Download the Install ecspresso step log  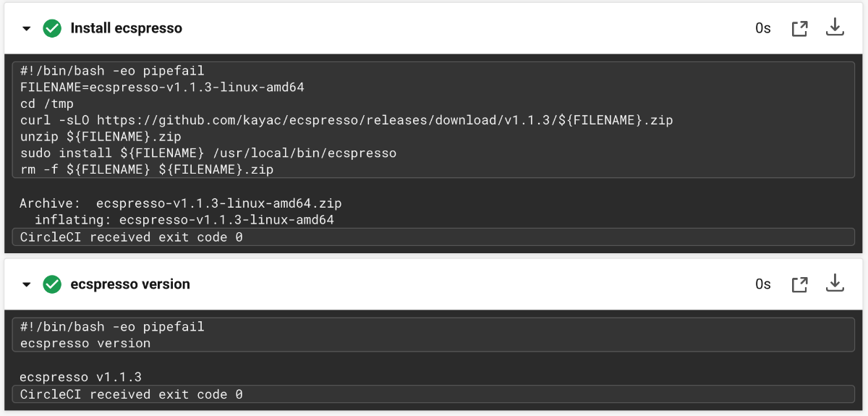835,27
